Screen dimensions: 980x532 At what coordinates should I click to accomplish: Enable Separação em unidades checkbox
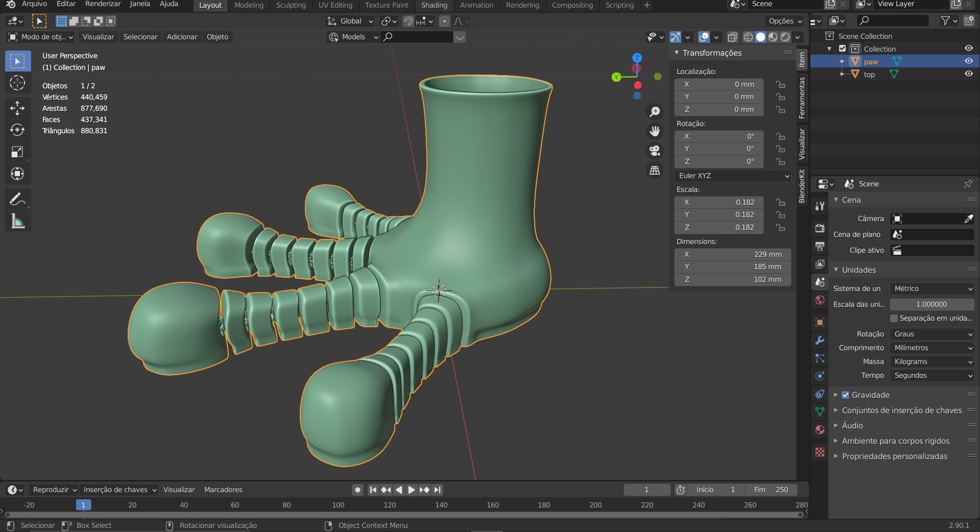pyautogui.click(x=894, y=318)
